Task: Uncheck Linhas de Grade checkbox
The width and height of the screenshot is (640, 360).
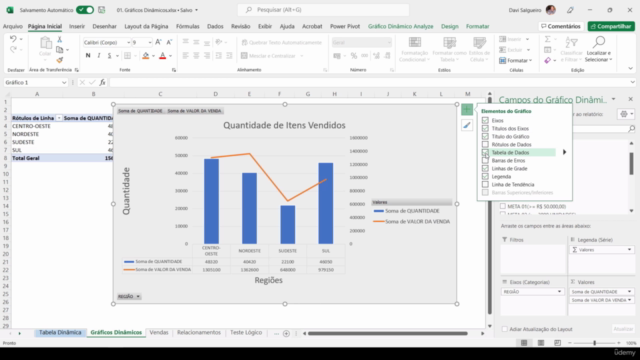Action: click(485, 168)
